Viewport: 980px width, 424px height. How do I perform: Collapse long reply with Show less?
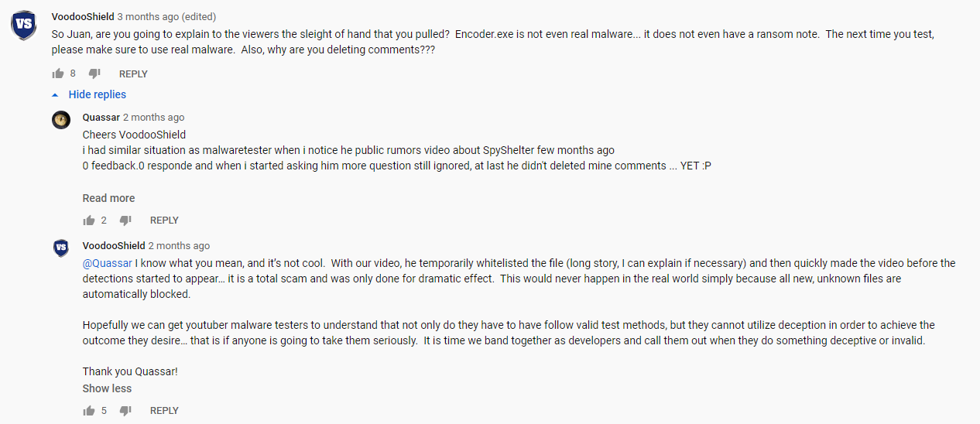107,388
